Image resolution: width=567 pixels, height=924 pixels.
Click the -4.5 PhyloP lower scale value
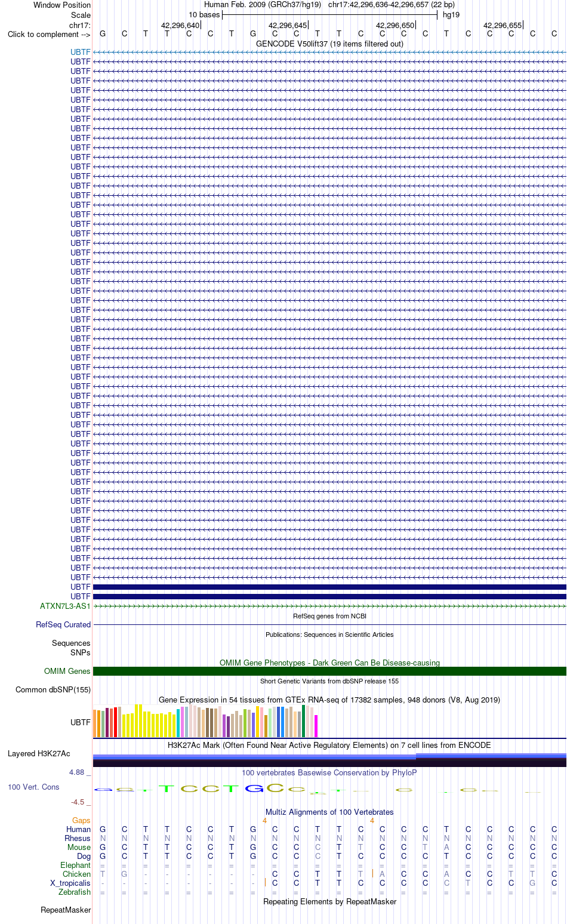point(78,802)
